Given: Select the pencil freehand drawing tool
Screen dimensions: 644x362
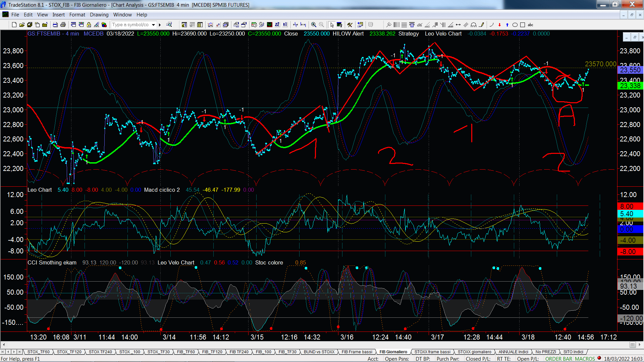Looking at the screenshot, I should coord(482,25).
